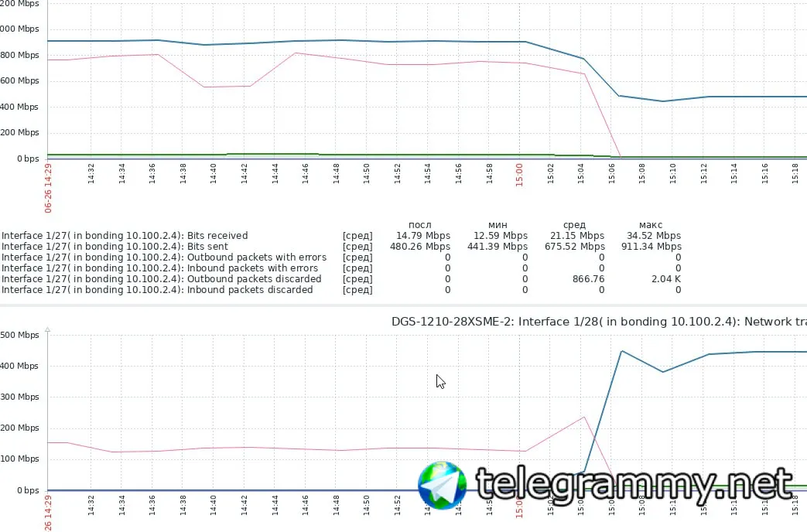
Task: Click the 15:06 time label in the top graph
Action: (x=611, y=173)
